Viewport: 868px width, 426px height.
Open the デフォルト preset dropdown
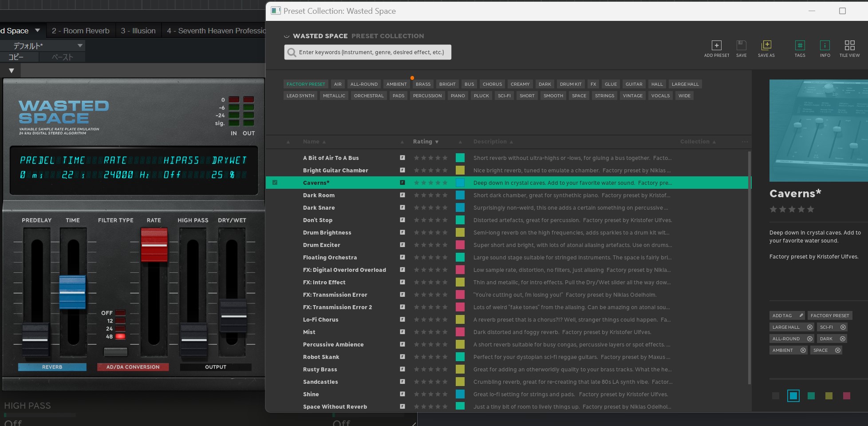click(80, 46)
